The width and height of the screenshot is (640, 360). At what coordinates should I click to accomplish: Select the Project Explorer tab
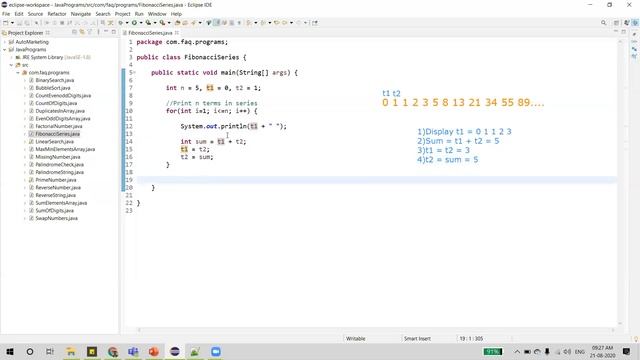point(24,33)
